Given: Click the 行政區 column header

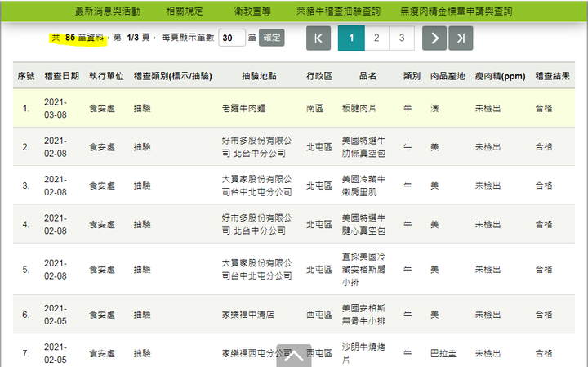Looking at the screenshot, I should coord(319,76).
